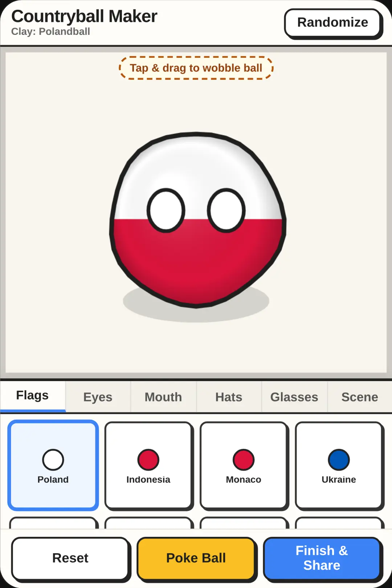Viewport: 392px width, 588px height.
Task: Open the Glasses tab
Action: coord(294,397)
